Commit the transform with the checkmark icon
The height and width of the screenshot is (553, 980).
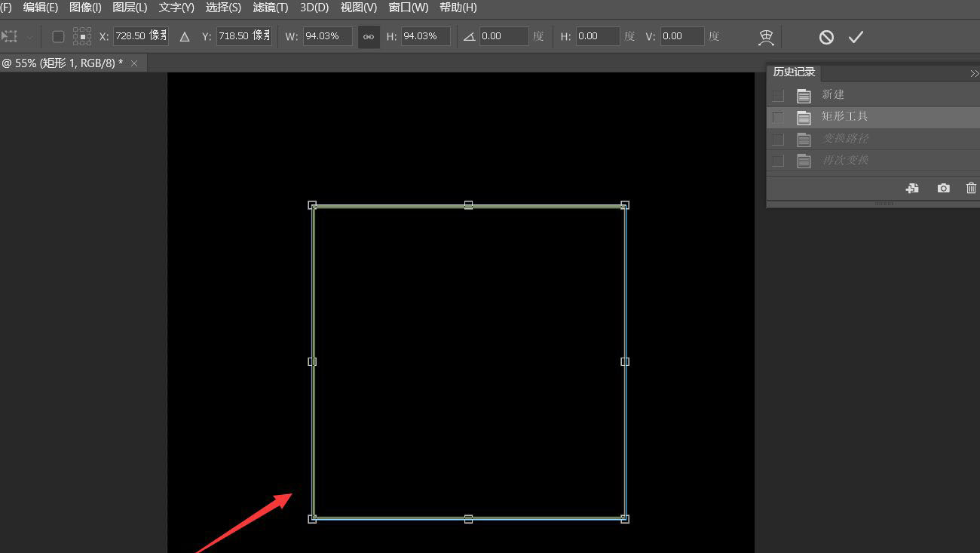[855, 37]
